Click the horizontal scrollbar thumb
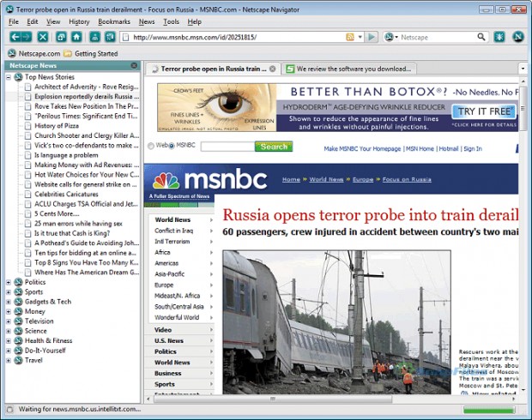Viewport: 532px width, 420px height. [x=273, y=399]
